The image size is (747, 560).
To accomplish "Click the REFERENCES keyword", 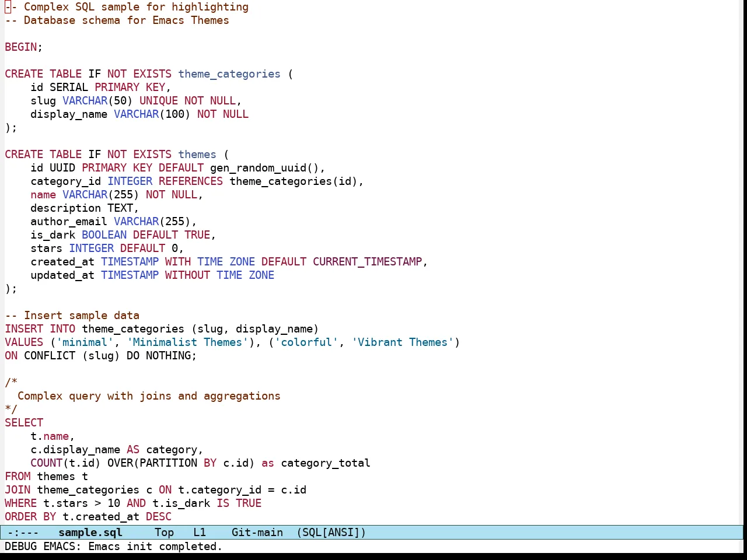I will click(x=191, y=181).
